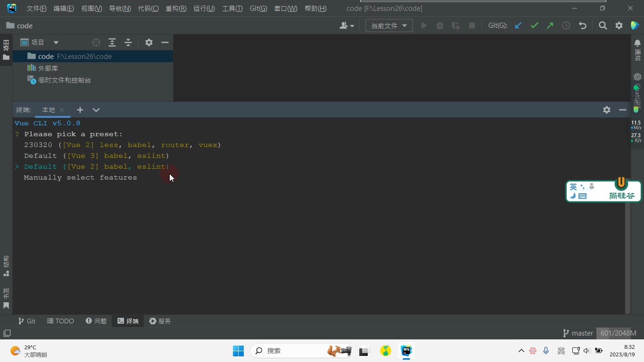Image resolution: width=644 pixels, height=362 pixels.
Task: Click the rollback undo arrow
Action: (583, 26)
